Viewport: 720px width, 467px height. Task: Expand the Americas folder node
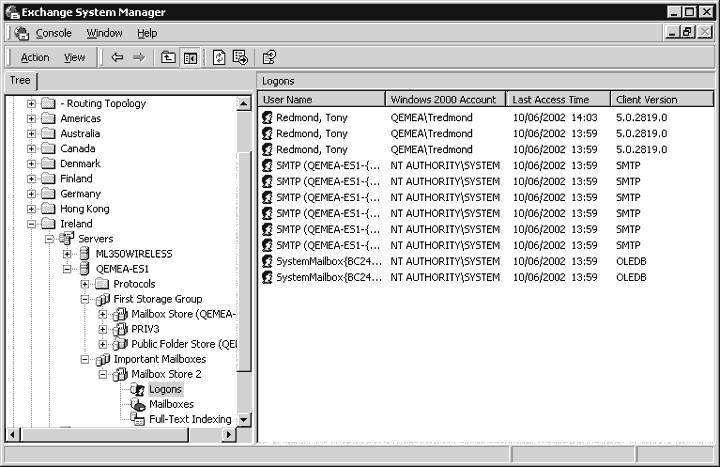[x=31, y=119]
